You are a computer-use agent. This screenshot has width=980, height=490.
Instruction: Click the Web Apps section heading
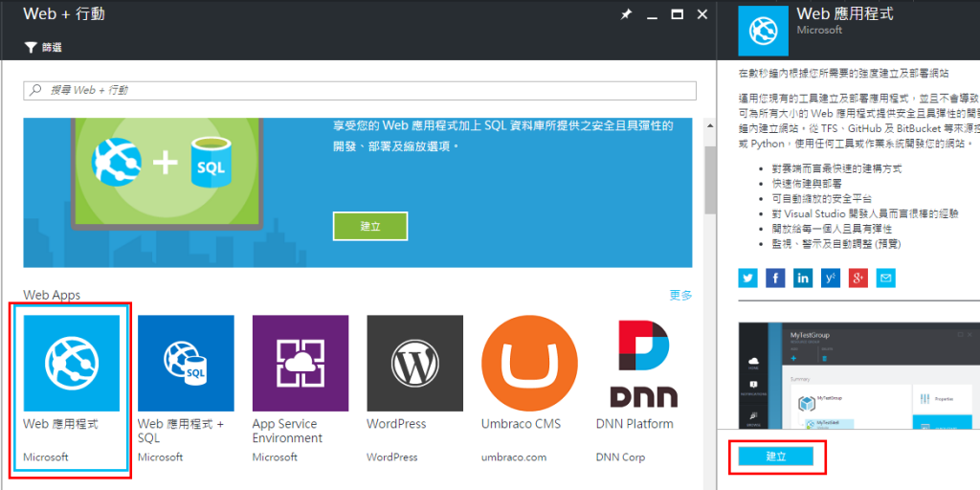pyautogui.click(x=52, y=295)
